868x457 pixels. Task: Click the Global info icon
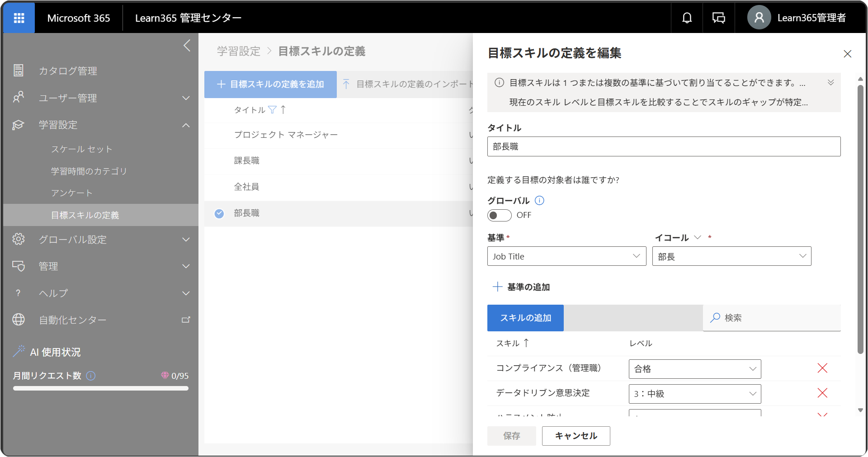[539, 200]
